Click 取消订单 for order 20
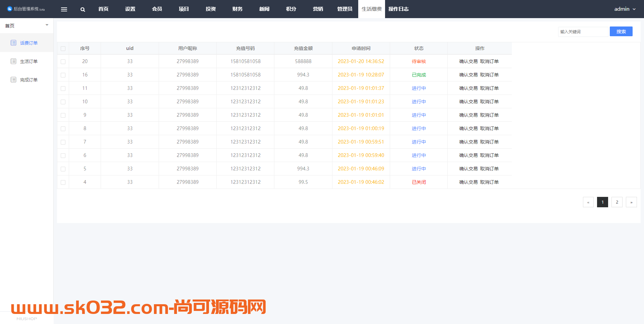 click(x=489, y=61)
